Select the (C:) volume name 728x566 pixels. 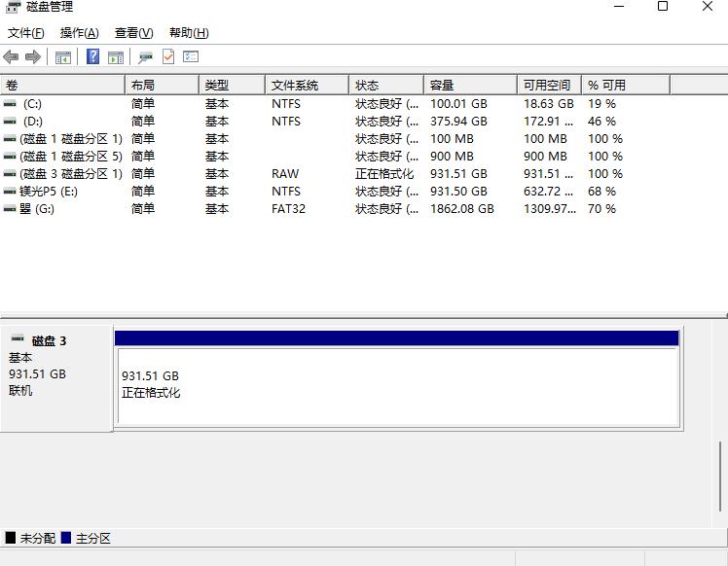(x=32, y=104)
